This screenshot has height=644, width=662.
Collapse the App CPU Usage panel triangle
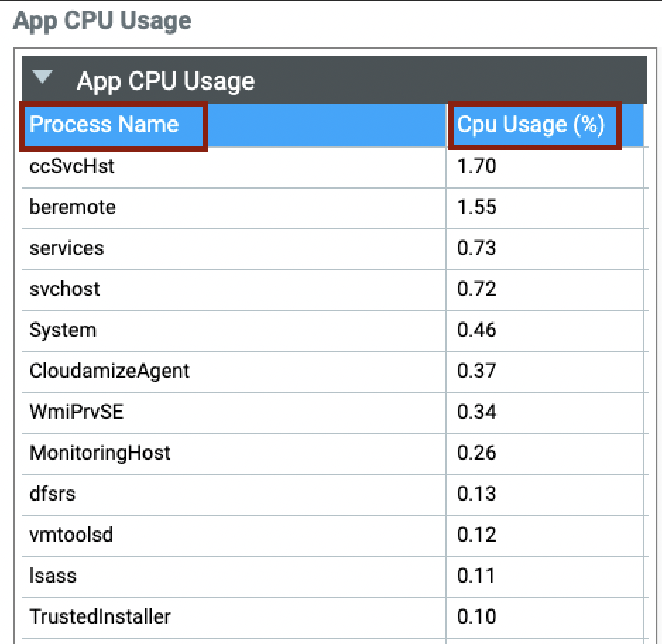tap(44, 78)
